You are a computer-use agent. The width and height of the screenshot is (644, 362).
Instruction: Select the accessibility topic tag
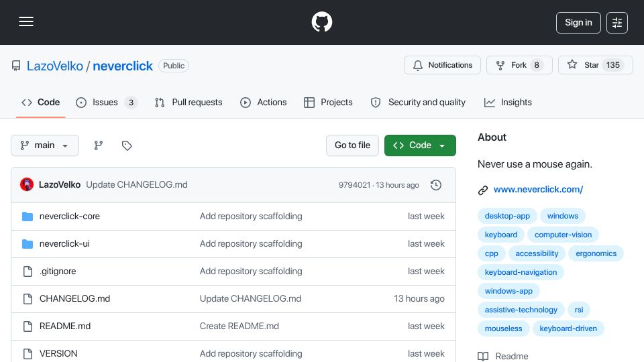[x=537, y=253]
